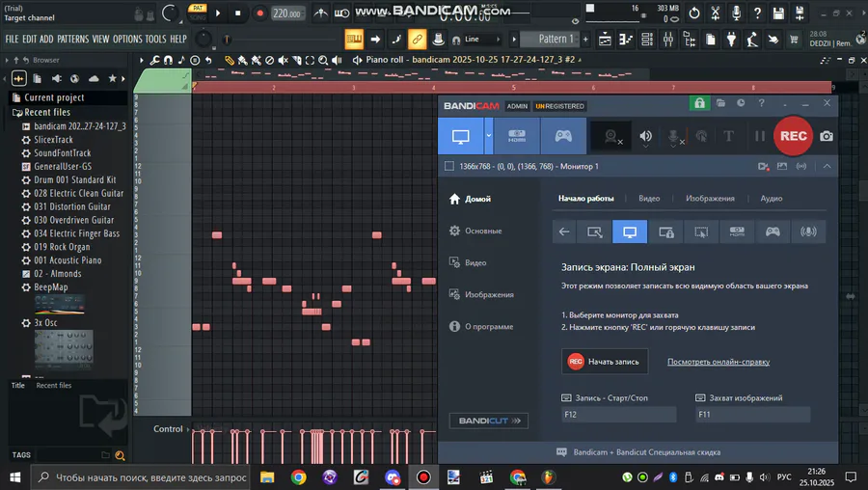Add new pattern with plus button
This screenshot has height=490, width=868.
585,39
